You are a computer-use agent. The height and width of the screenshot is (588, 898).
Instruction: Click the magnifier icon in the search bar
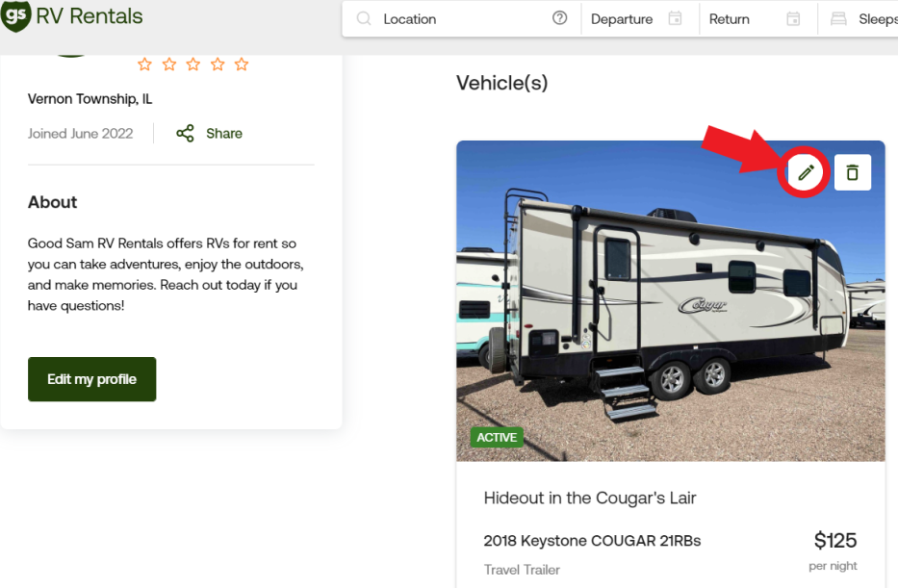coord(364,19)
